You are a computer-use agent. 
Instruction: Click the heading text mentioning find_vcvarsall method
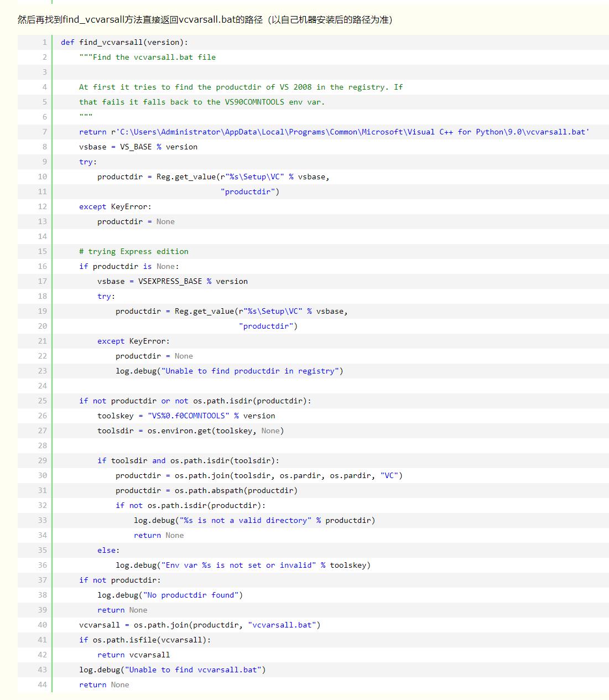point(205,19)
